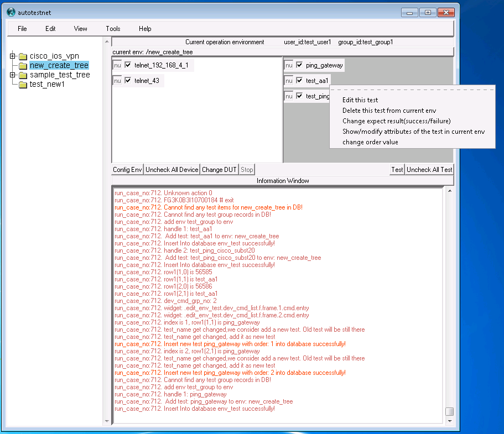The width and height of the screenshot is (504, 434).
Task: Uncheck the ping_gateway test checkbox
Action: coord(300,65)
